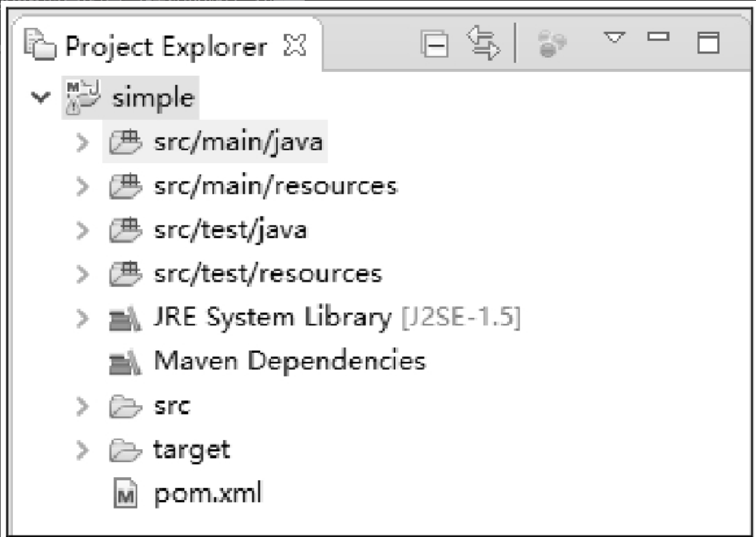Collapse the simple project node
Image resolution: width=756 pixels, height=537 pixels.
[41, 97]
